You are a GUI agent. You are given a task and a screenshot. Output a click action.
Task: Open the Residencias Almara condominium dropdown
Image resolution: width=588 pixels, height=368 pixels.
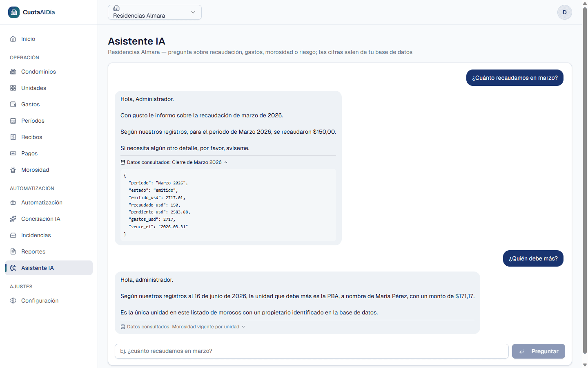click(155, 12)
